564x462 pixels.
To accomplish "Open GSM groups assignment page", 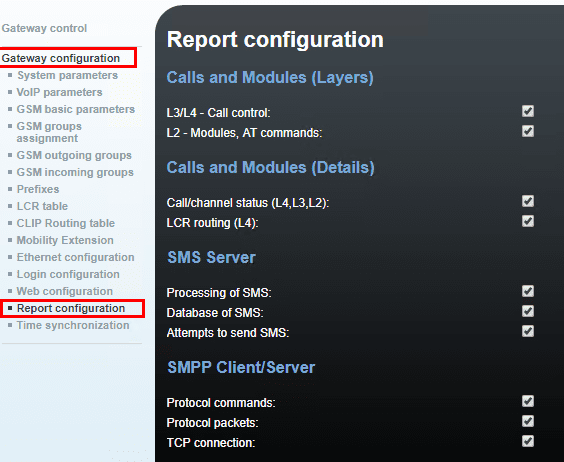I will (x=49, y=132).
